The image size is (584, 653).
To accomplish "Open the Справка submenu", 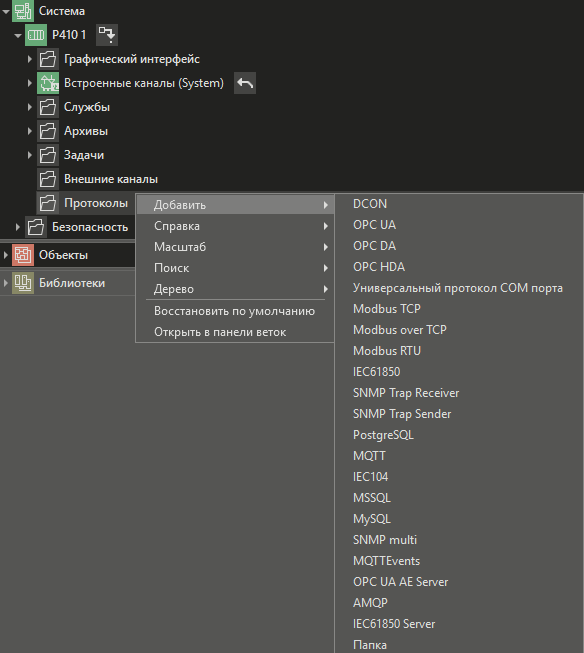I will 235,226.
